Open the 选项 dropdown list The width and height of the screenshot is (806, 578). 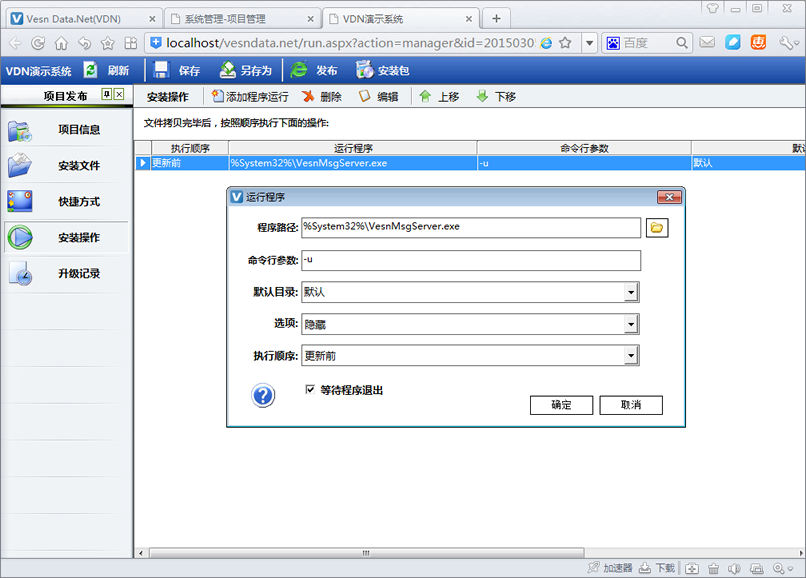point(630,324)
